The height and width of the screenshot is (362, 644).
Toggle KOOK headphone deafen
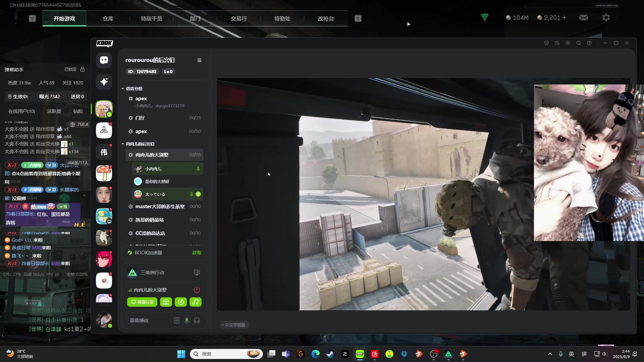coord(197,320)
